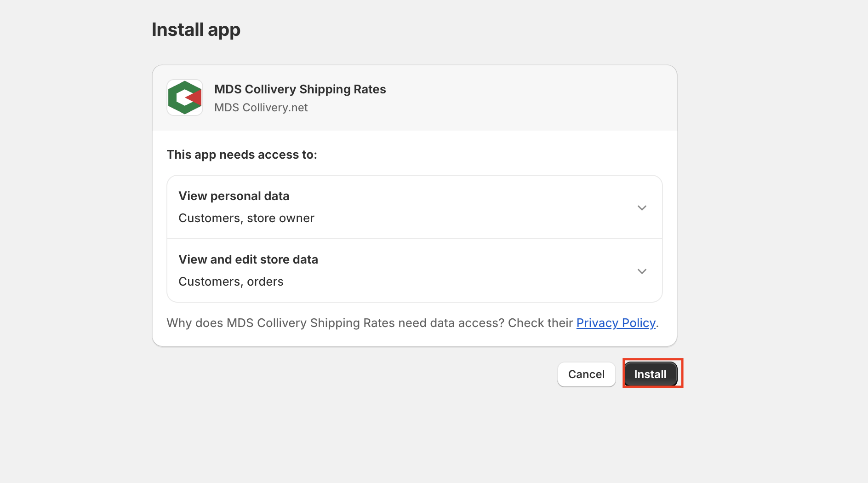The height and width of the screenshot is (483, 868).
Task: Click the 'Customers, store owner' description
Action: pyautogui.click(x=246, y=218)
